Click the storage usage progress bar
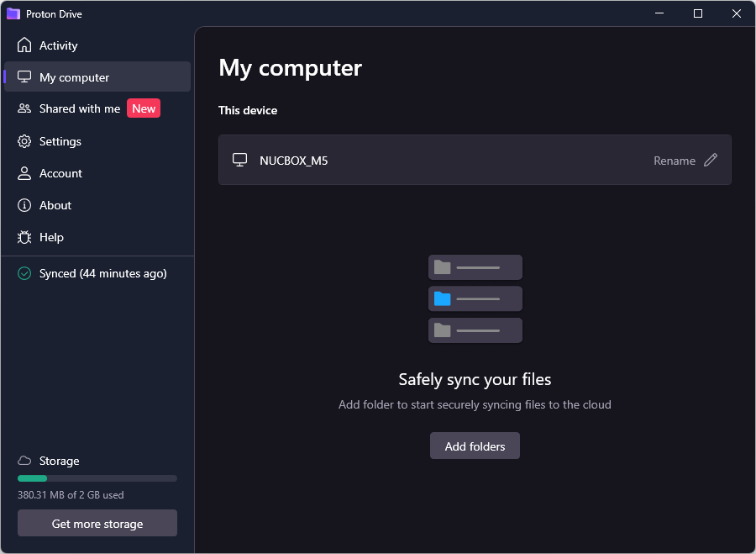The image size is (756, 554). pyautogui.click(x=97, y=478)
